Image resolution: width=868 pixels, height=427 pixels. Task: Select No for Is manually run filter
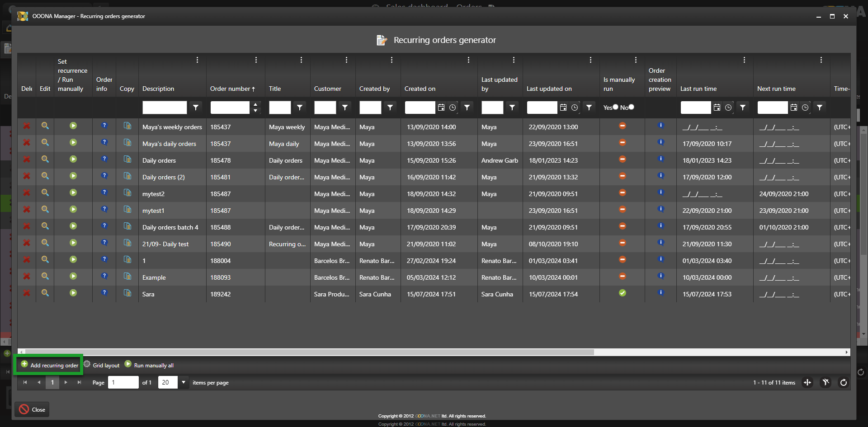coord(632,107)
